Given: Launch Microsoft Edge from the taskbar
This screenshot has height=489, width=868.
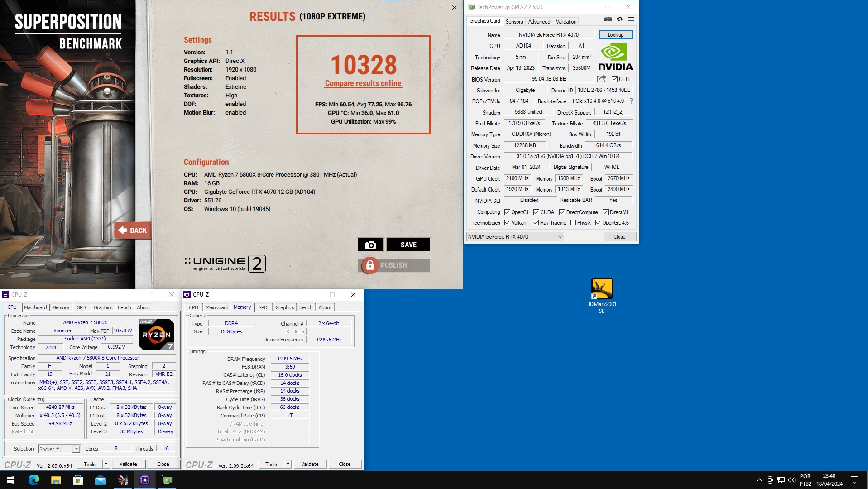Looking at the screenshot, I should pos(34,480).
